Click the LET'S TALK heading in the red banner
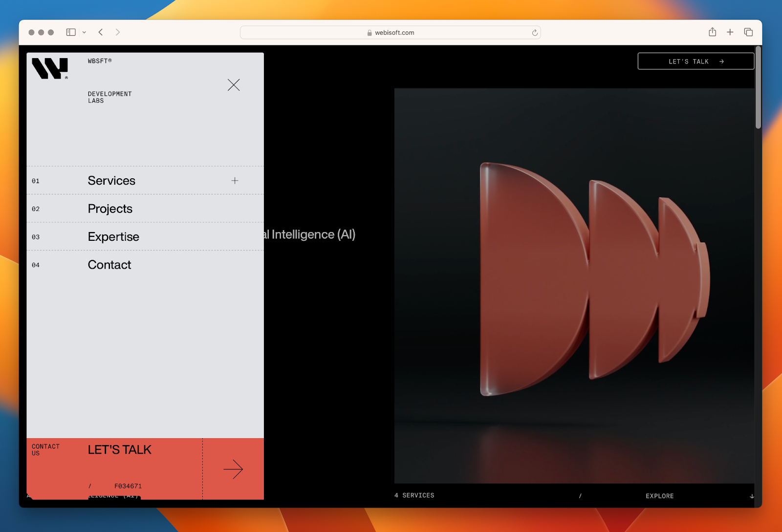The image size is (782, 532). pos(120,450)
